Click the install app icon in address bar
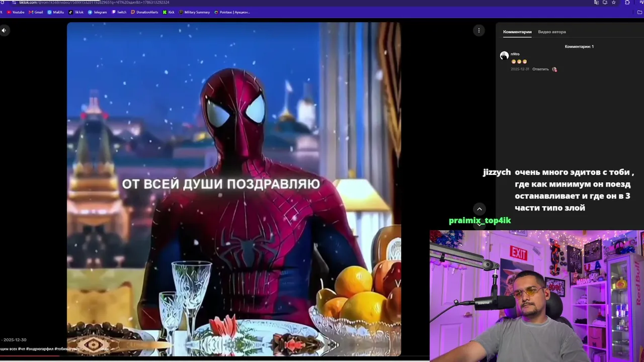 pyautogui.click(x=605, y=3)
